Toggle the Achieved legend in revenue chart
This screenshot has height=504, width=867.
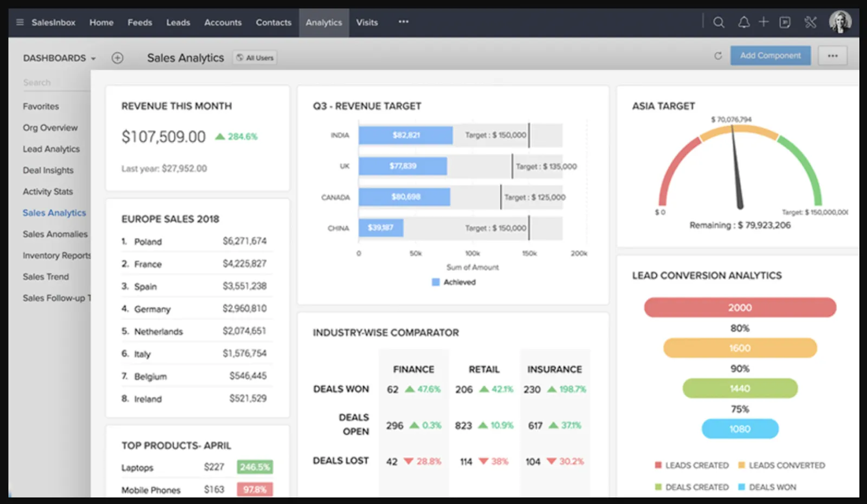tap(454, 282)
